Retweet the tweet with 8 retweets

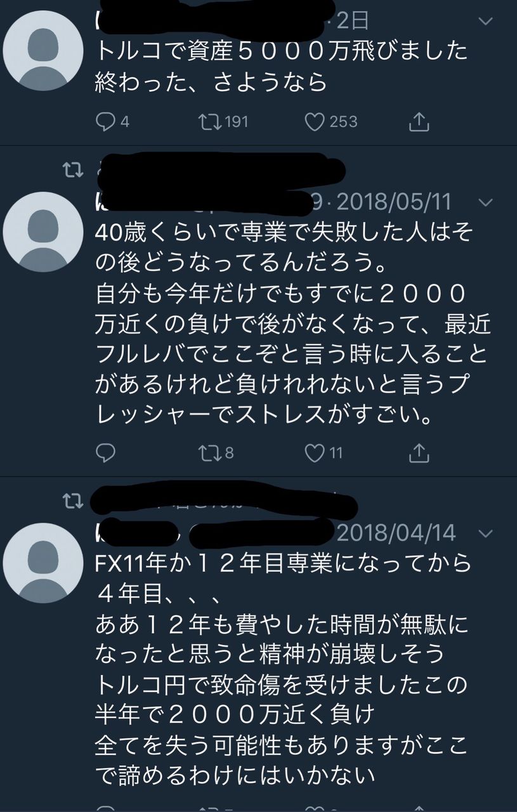(207, 452)
